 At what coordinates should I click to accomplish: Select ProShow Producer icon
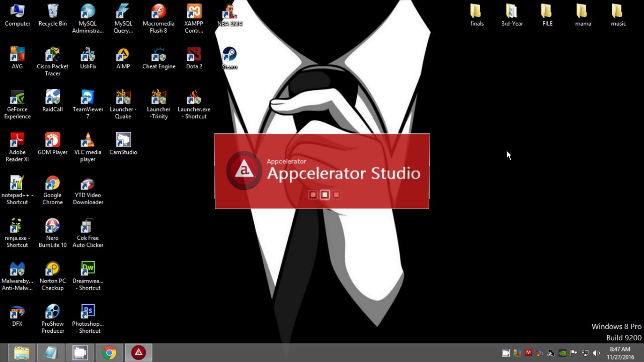coord(53,319)
